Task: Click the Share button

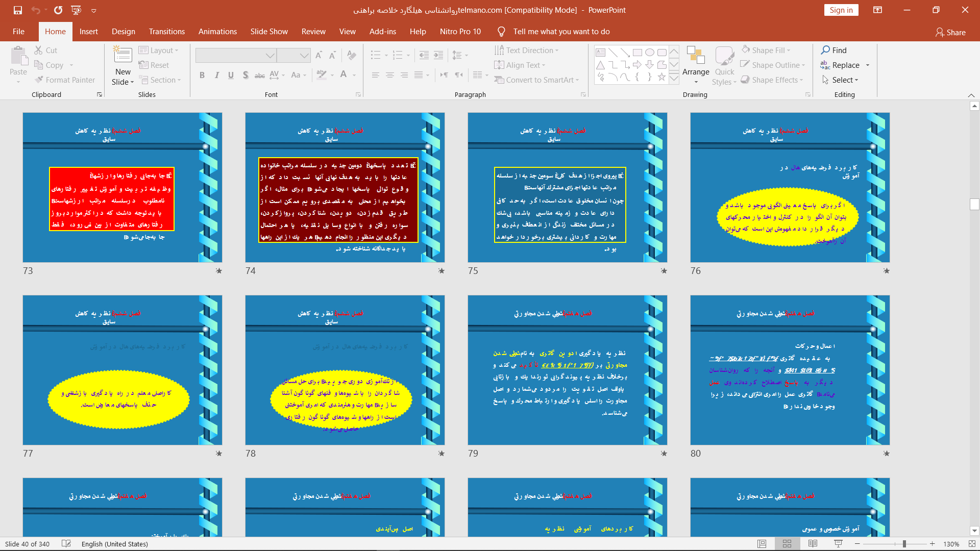Action: (950, 32)
